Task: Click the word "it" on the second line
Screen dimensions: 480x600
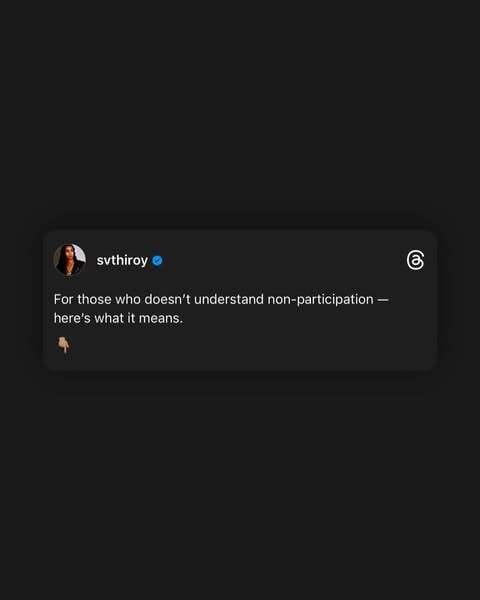Action: (x=131, y=318)
